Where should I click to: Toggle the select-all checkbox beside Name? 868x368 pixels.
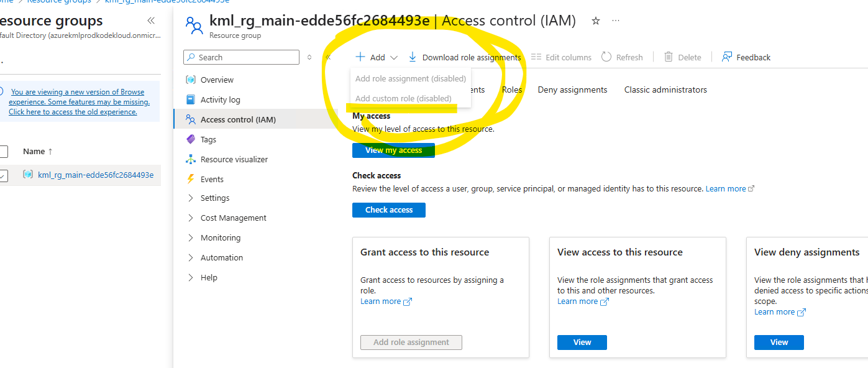[3, 151]
